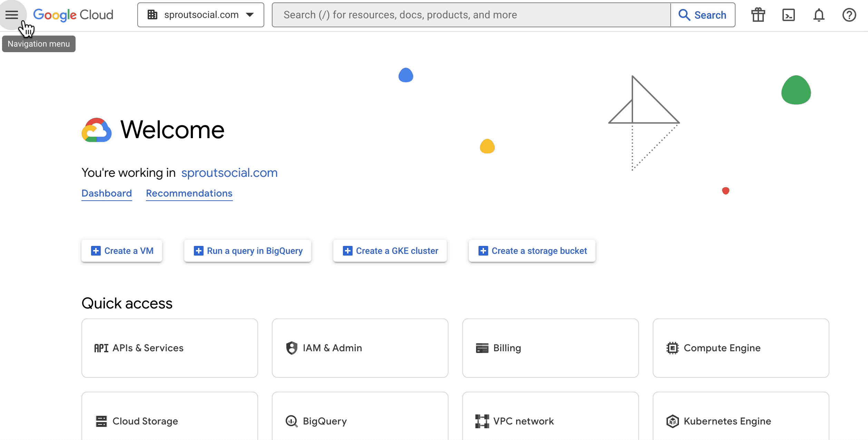Click the APIs & Services card
Image resolution: width=868 pixels, height=440 pixels.
click(169, 348)
